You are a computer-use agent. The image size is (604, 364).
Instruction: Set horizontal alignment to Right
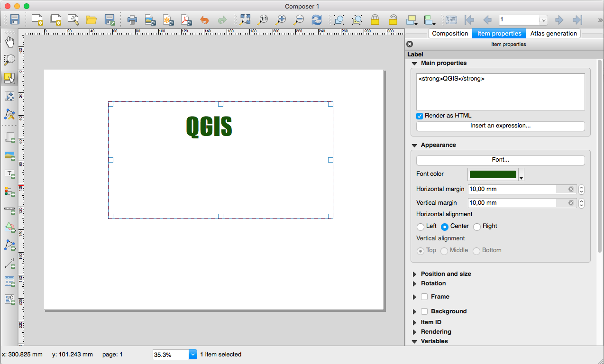coord(477,227)
